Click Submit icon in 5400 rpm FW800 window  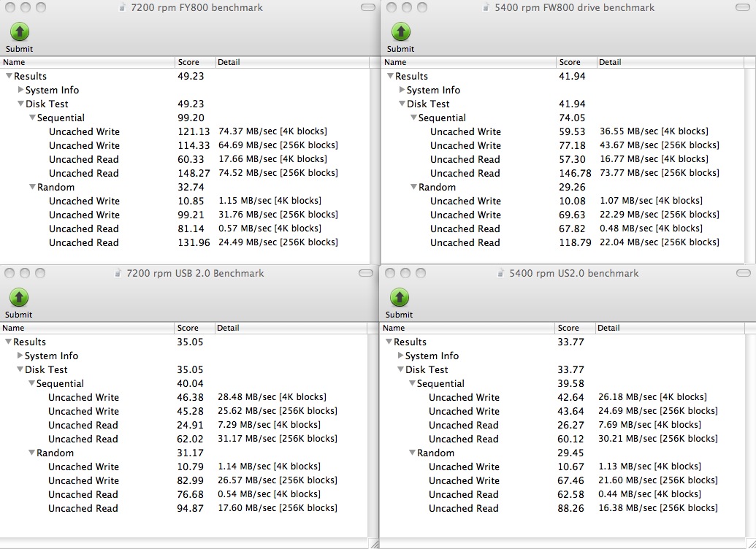pos(401,32)
